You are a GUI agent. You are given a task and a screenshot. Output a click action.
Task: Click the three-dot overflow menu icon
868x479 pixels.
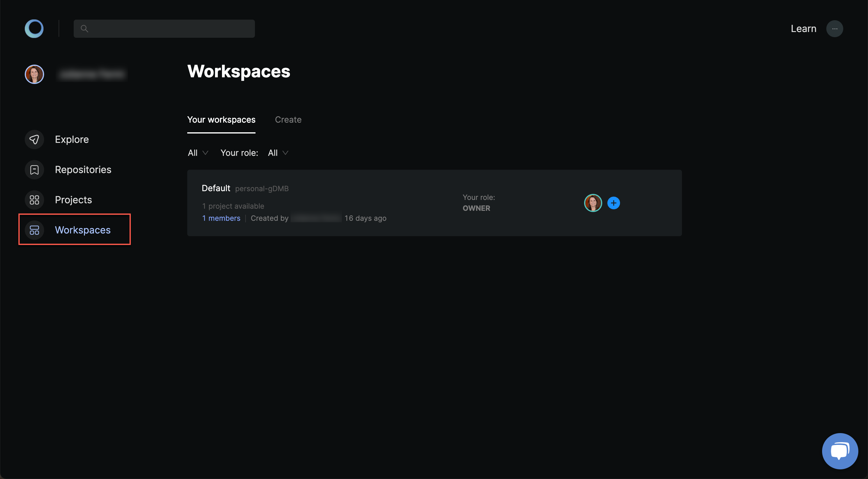click(834, 28)
